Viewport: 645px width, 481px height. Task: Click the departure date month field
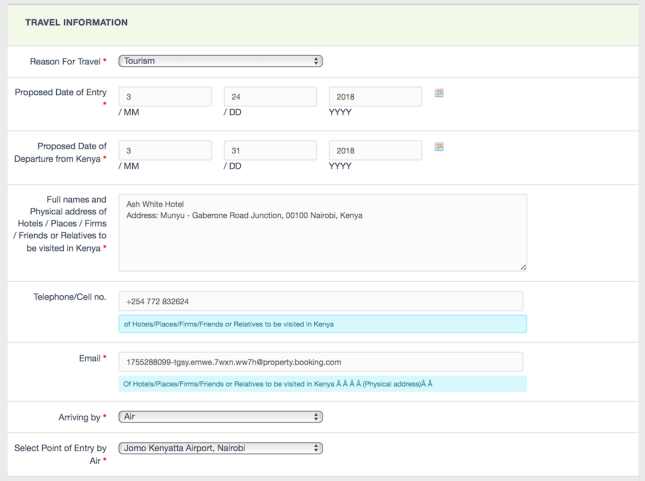tap(165, 151)
